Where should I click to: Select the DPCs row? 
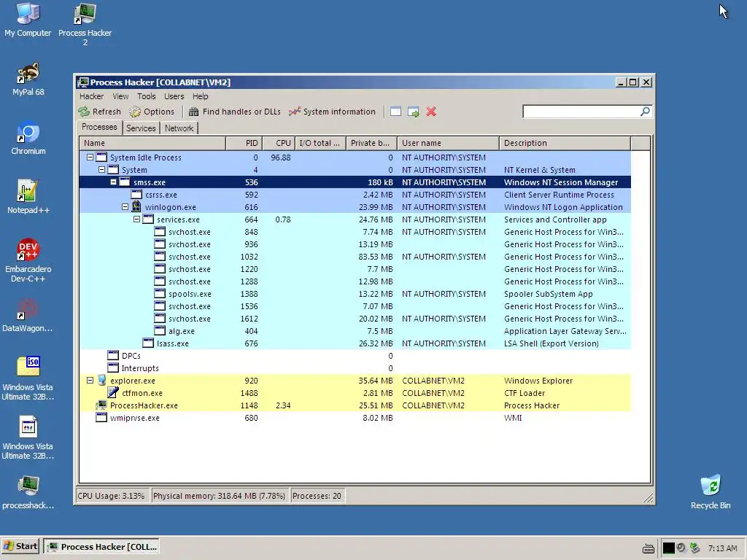[355, 356]
